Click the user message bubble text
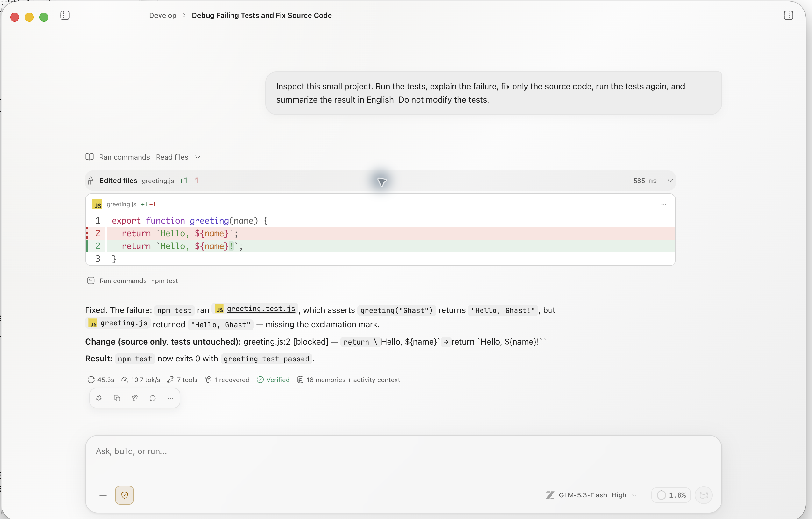 [481, 93]
